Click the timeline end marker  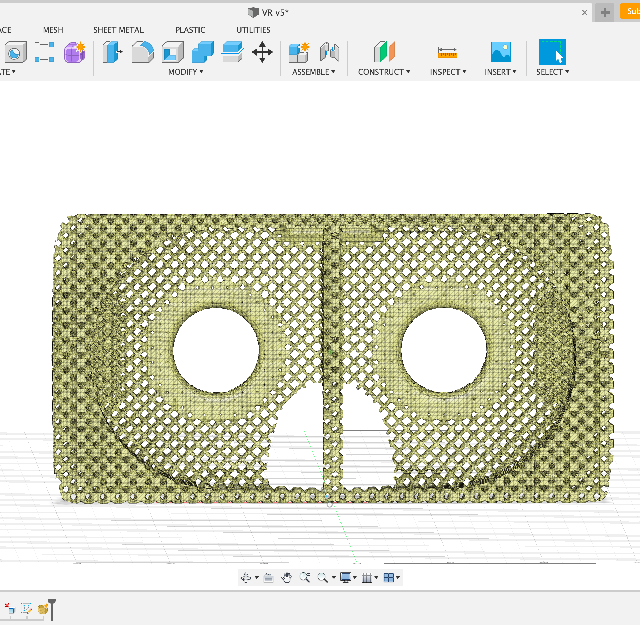51,608
